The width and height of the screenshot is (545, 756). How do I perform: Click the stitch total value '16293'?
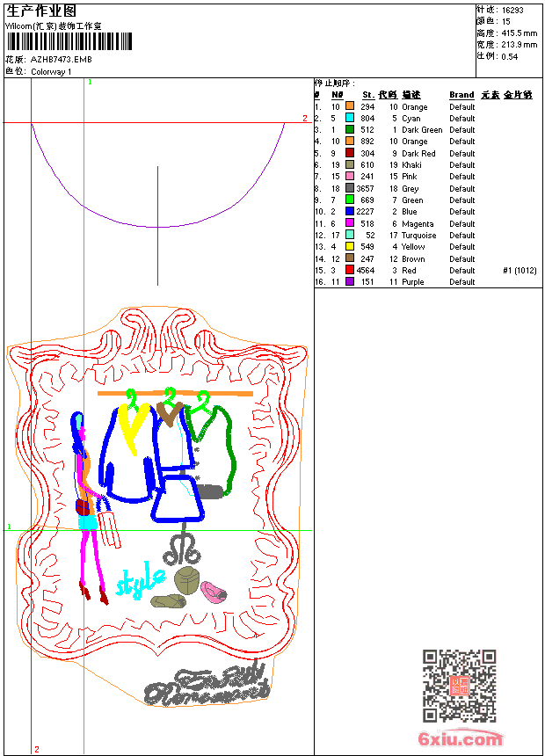click(x=512, y=11)
